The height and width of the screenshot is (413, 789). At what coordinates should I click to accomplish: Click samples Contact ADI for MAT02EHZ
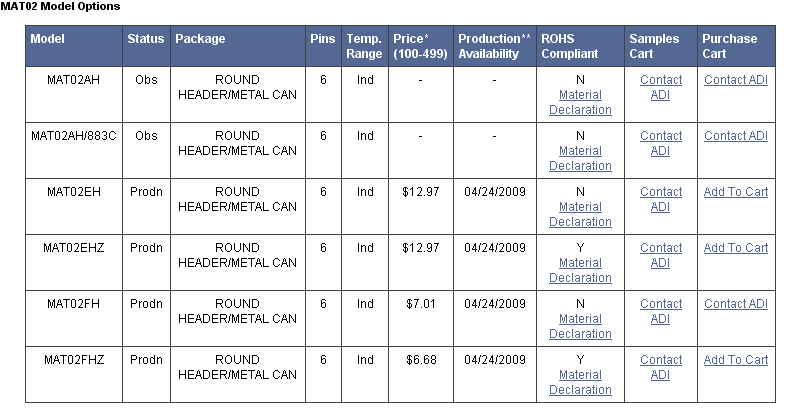click(661, 255)
